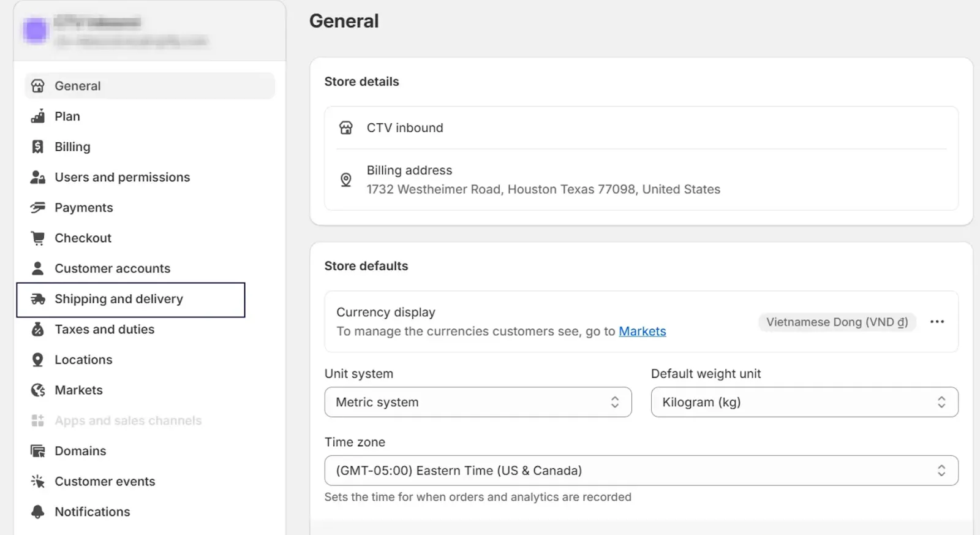Click the Billing address location pin icon
Viewport: 980px width, 535px height.
pos(346,180)
